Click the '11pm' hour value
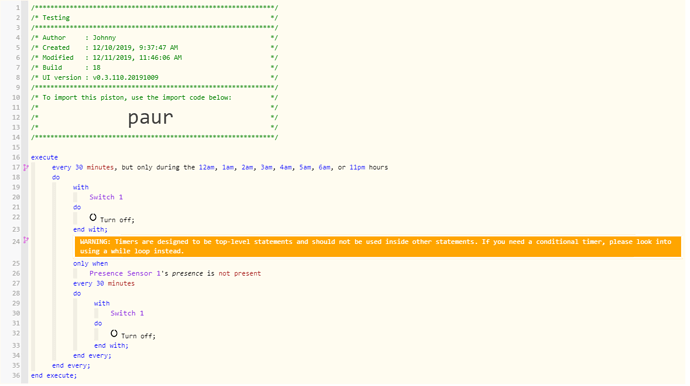This screenshot has height=386, width=690. coord(357,168)
